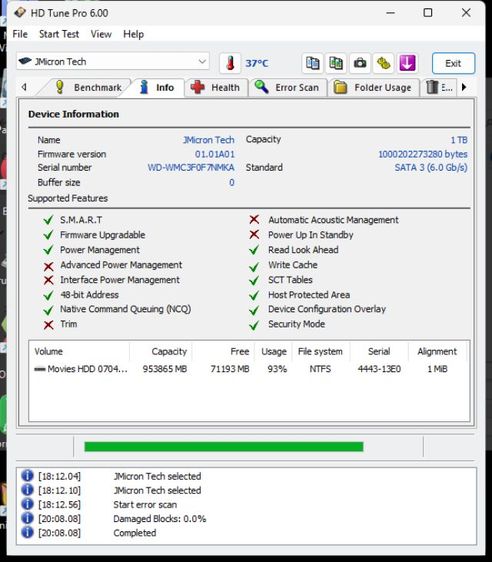This screenshot has height=562, width=492.
Task: Copy info to clipboard icon
Action: click(312, 63)
